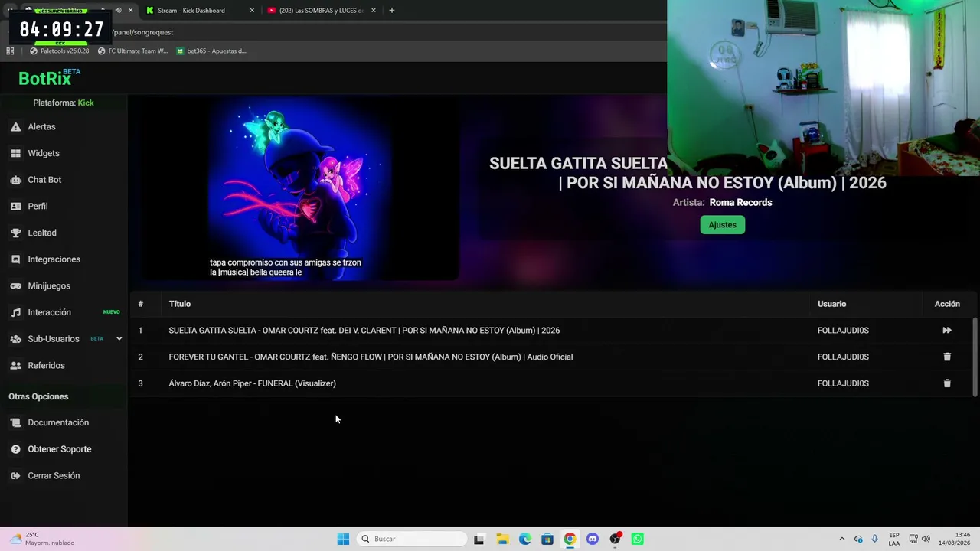
Task: Click the system tray volume icon
Action: [926, 539]
